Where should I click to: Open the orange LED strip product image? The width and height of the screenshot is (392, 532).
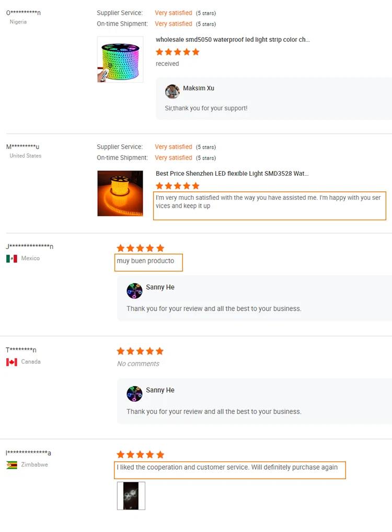click(120, 194)
